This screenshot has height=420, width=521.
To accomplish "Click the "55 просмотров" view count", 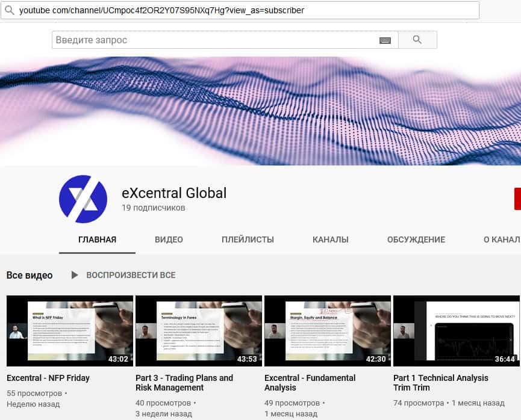I will pyautogui.click(x=34, y=393).
